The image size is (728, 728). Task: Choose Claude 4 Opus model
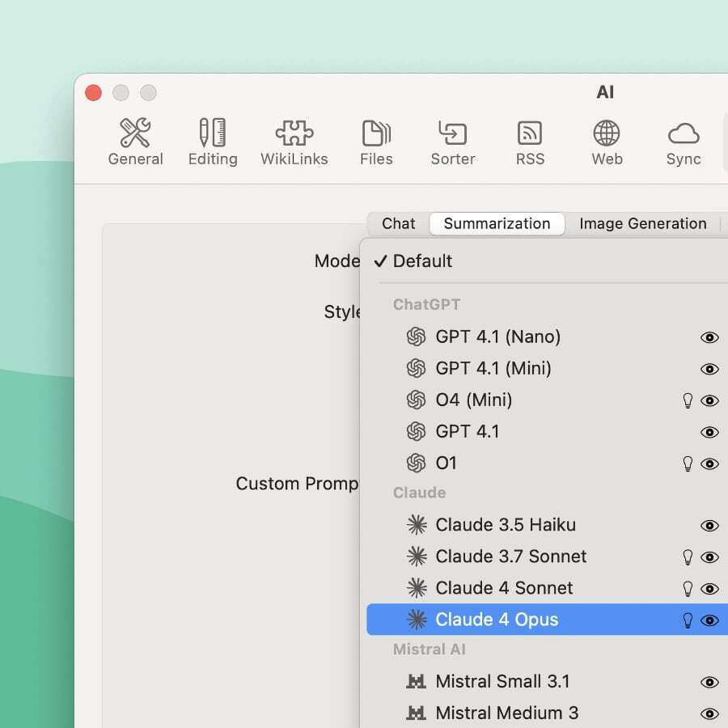tap(547, 620)
